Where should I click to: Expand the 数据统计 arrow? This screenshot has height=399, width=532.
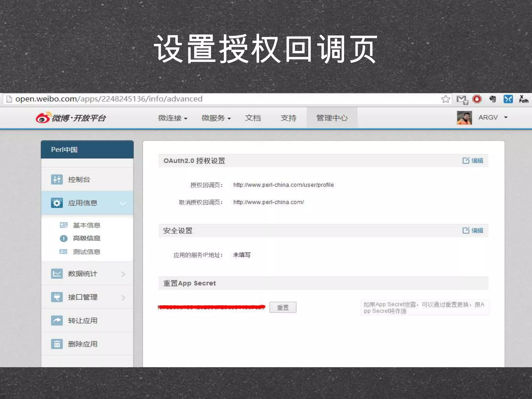[x=123, y=274]
